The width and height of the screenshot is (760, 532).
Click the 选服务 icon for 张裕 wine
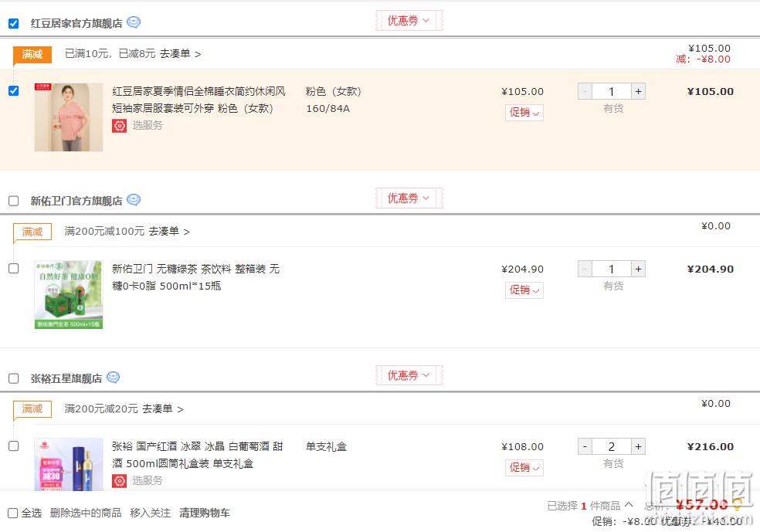pos(119,480)
